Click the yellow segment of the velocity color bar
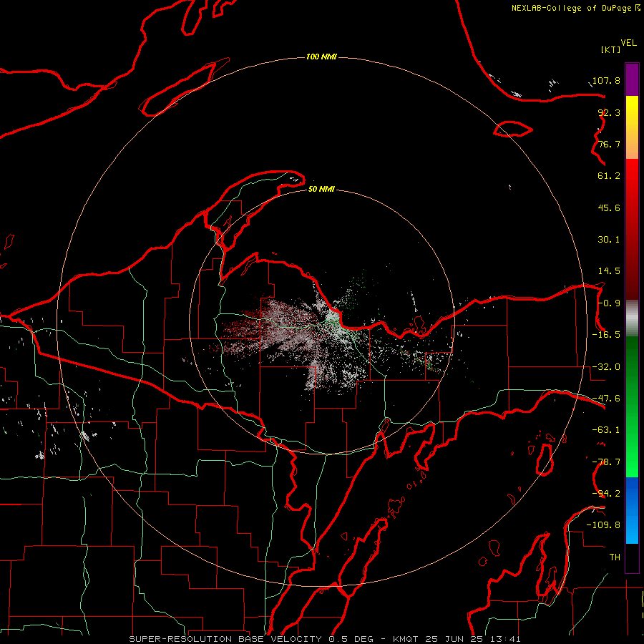Viewport: 644px width, 644px height. [632, 127]
